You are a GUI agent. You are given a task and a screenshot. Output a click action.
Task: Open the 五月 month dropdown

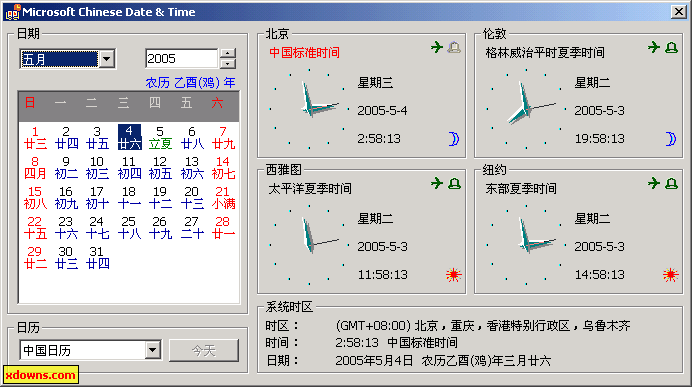[106, 59]
